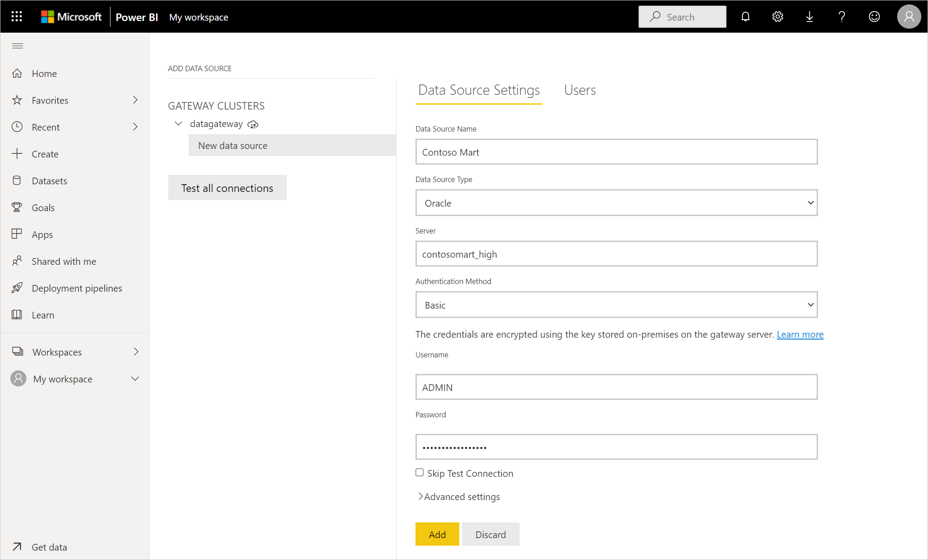Expand the My workspace section
The image size is (928, 560).
(136, 378)
